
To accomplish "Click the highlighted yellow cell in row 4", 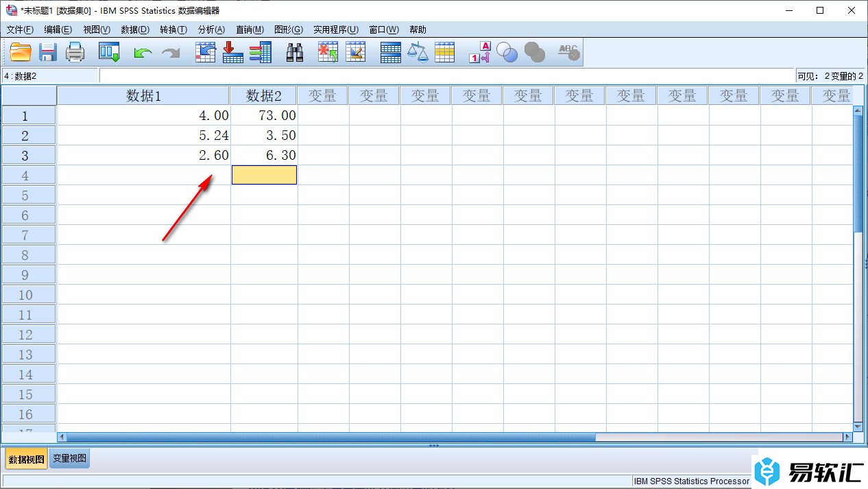I will tap(264, 175).
